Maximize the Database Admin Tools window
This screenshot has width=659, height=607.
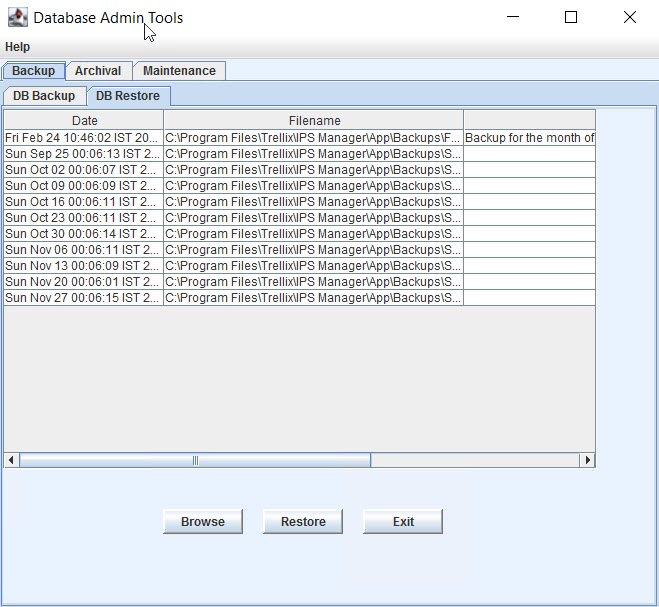[571, 17]
